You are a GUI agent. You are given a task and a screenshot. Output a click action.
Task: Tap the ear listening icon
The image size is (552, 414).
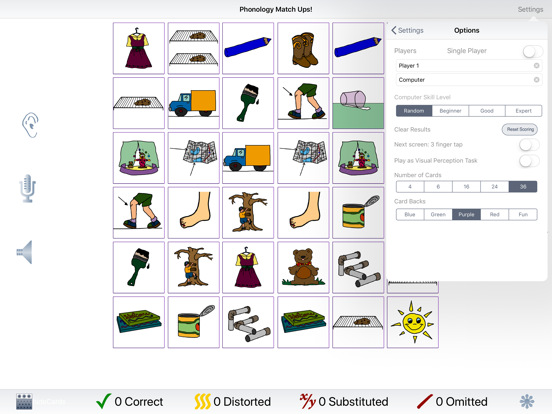30,125
